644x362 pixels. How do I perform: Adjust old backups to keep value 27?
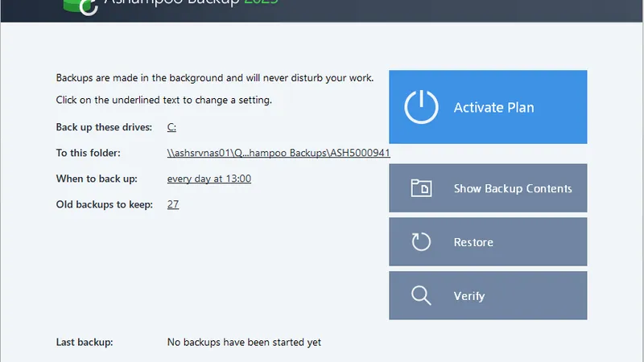point(173,204)
